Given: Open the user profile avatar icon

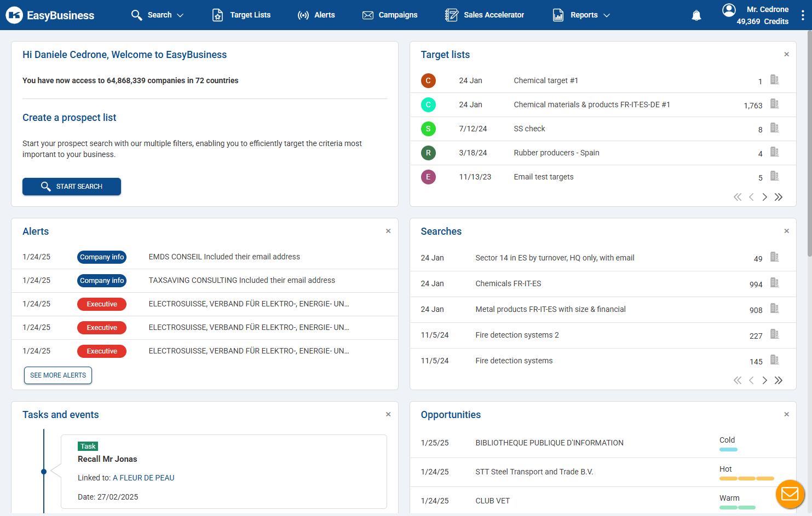Looking at the screenshot, I should [729, 10].
